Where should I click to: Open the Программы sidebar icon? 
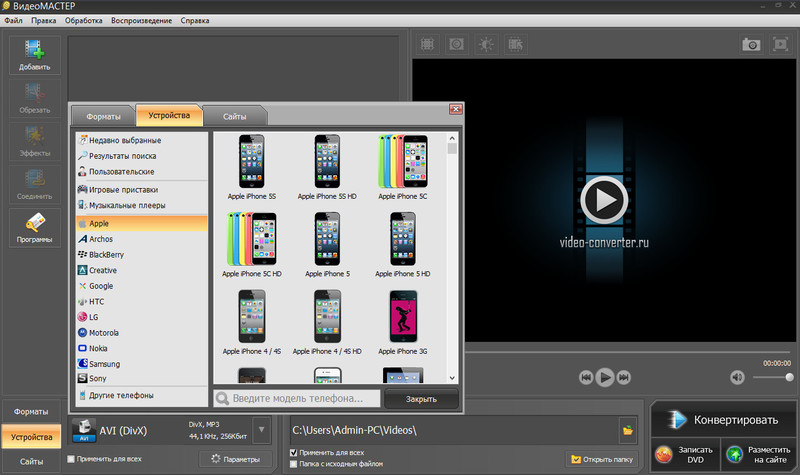tap(34, 228)
